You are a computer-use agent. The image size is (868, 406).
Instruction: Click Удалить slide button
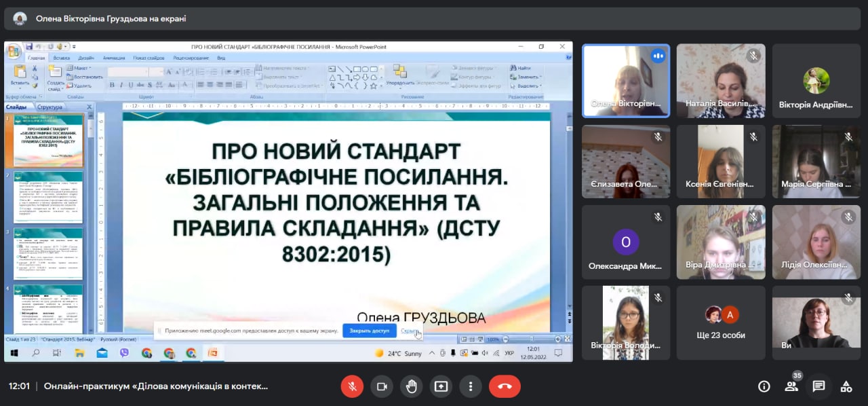click(x=80, y=86)
